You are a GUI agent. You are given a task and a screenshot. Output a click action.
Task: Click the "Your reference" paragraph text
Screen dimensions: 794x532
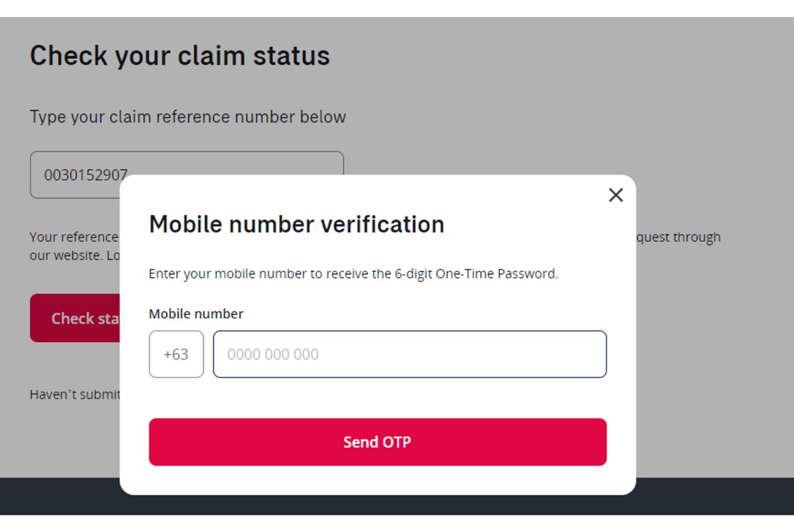[x=74, y=237]
